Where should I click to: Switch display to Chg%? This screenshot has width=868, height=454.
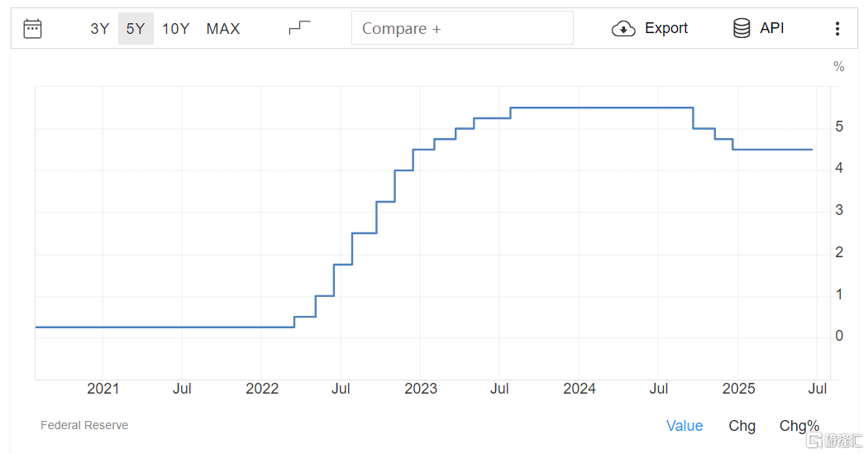(799, 426)
